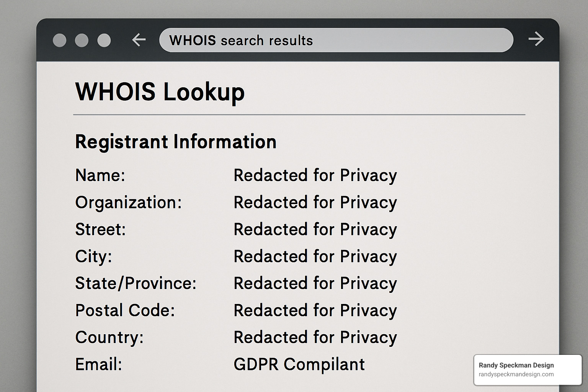Click the third gray window control dot
This screenshot has width=588, height=392.
[x=104, y=40]
